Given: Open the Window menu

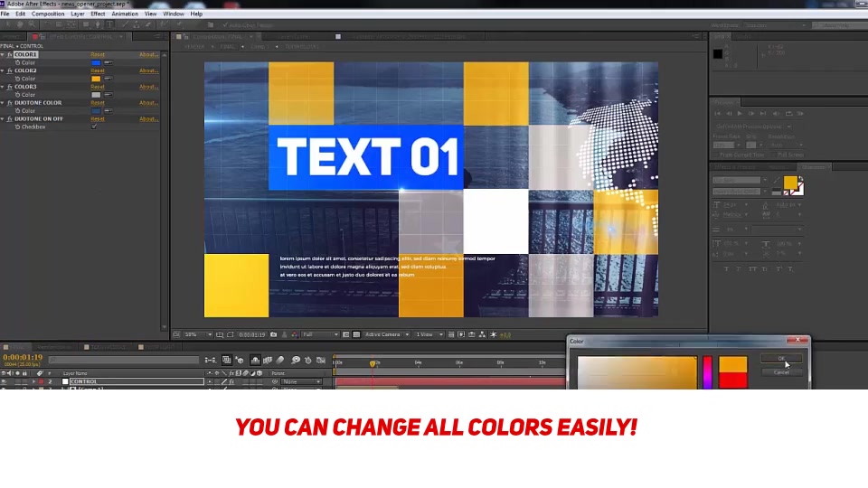Looking at the screenshot, I should click(x=174, y=14).
